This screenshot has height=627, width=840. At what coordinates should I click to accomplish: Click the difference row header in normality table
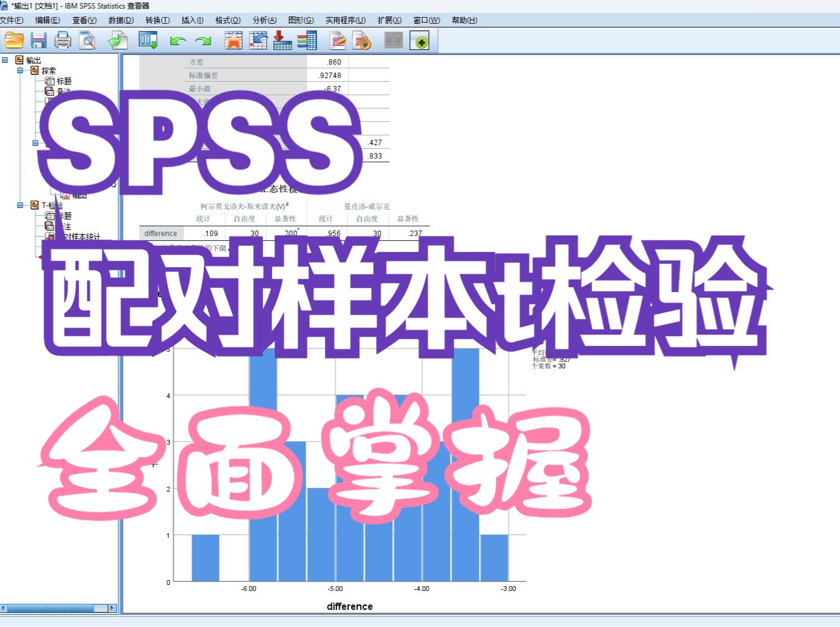tap(161, 234)
